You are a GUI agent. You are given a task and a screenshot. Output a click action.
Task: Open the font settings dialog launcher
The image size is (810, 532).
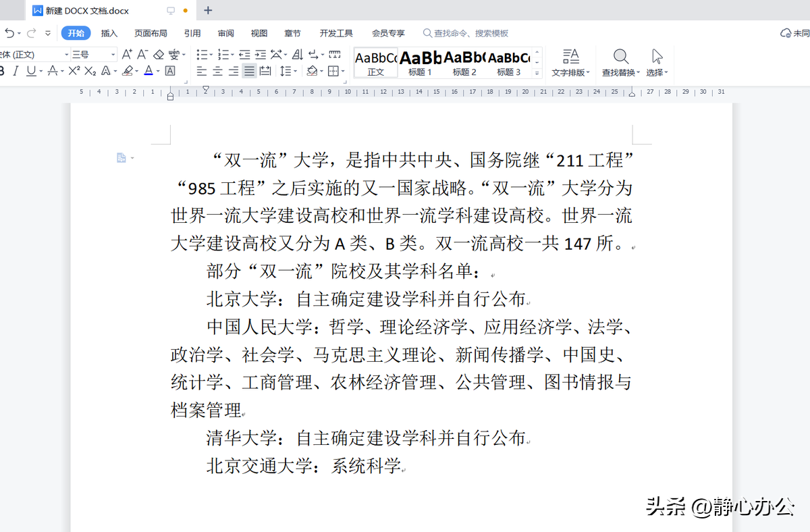(x=186, y=82)
